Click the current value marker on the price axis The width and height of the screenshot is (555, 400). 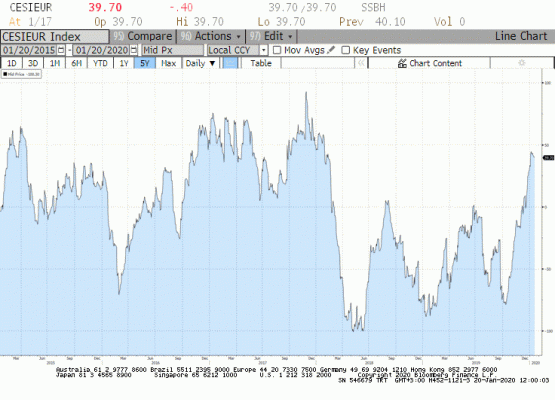(548, 158)
